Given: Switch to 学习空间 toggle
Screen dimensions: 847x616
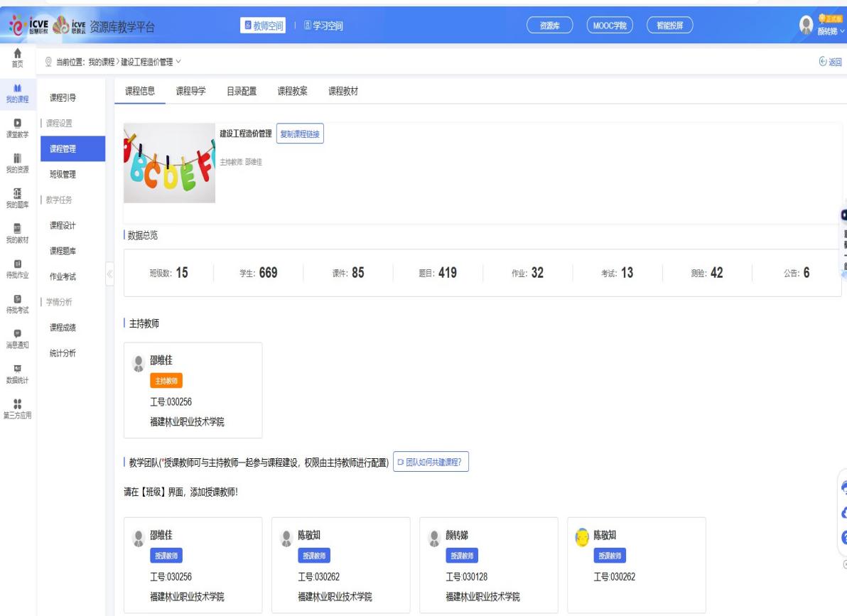Looking at the screenshot, I should point(323,27).
